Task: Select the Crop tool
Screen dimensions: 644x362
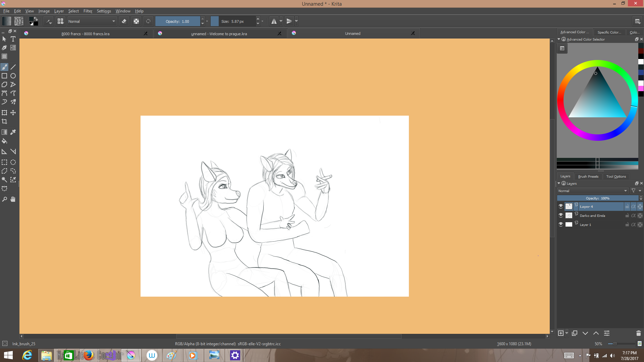Action: tap(4, 121)
